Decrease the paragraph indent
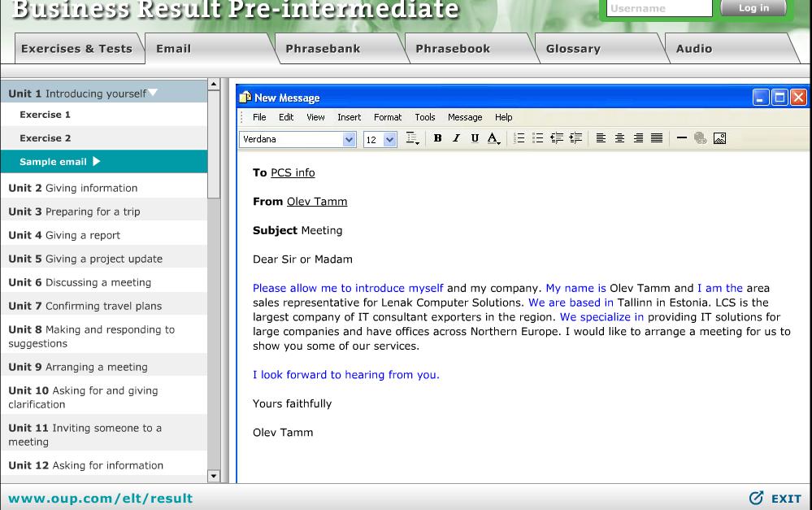 pos(557,138)
